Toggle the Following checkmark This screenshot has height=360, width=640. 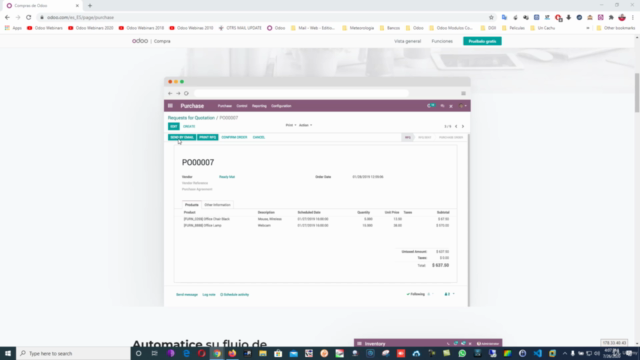click(416, 294)
